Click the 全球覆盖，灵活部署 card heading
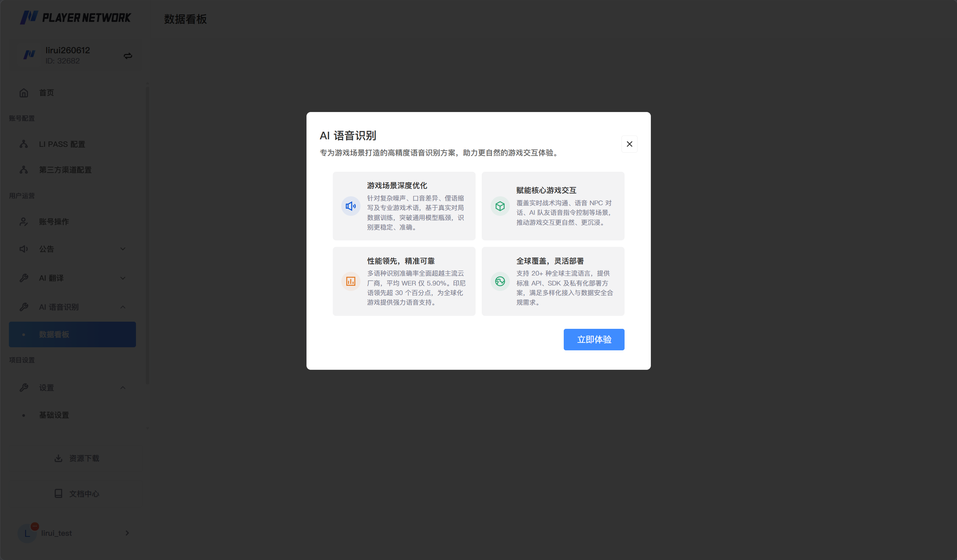Viewport: 957px width, 560px height. point(550,261)
